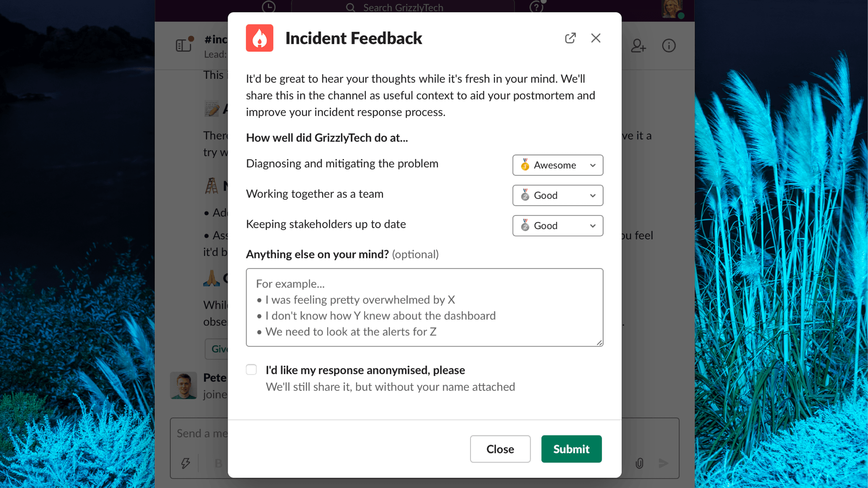
Task: Click the Close button
Action: [500, 449]
